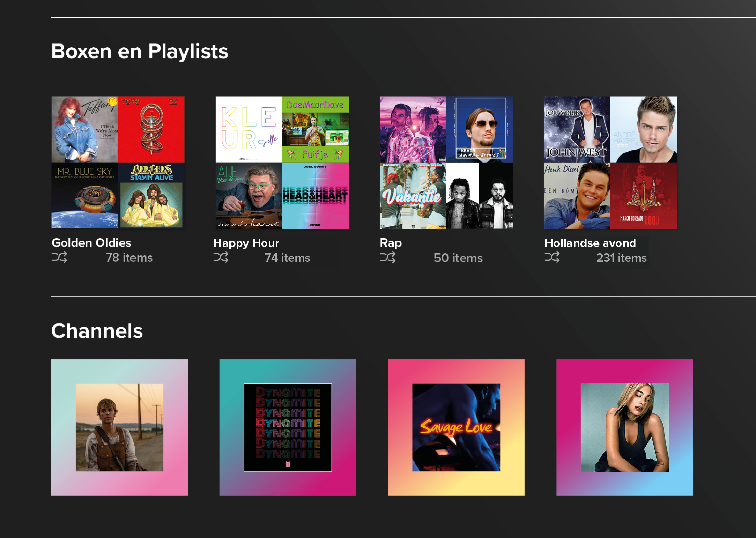This screenshot has width=756, height=538.
Task: Open the channel with blonde woman cover
Action: click(625, 427)
